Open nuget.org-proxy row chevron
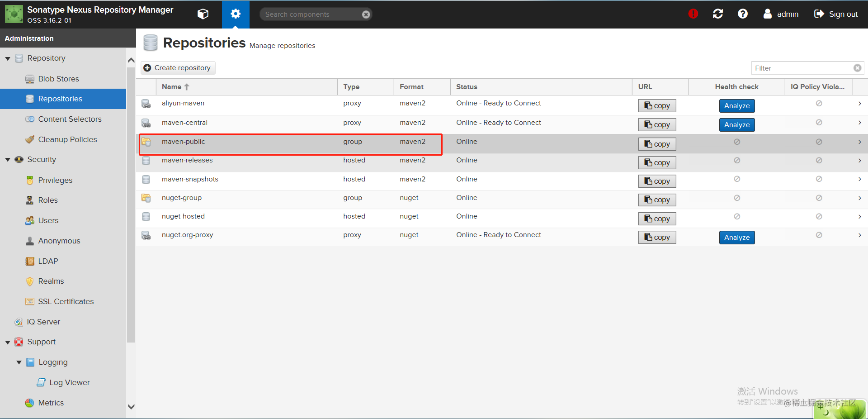Image resolution: width=868 pixels, height=419 pixels. tap(859, 235)
